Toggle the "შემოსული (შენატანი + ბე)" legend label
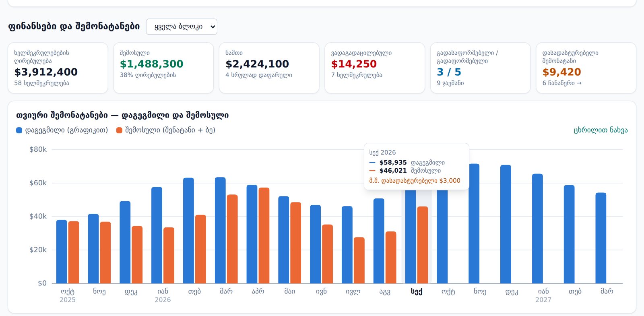This screenshot has width=644, height=316. 170,130
